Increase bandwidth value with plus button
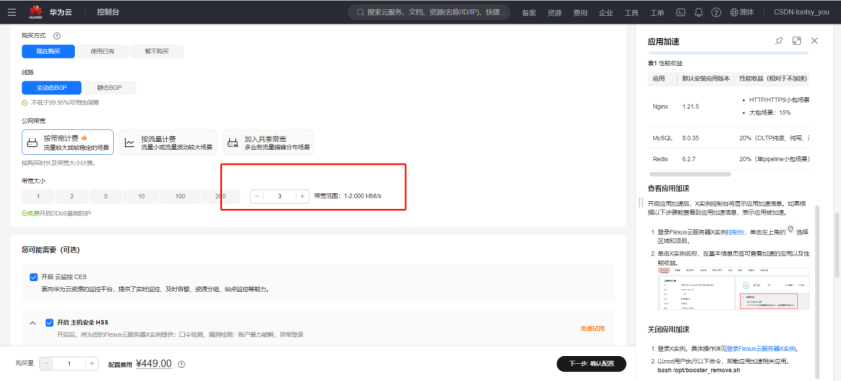 303,196
